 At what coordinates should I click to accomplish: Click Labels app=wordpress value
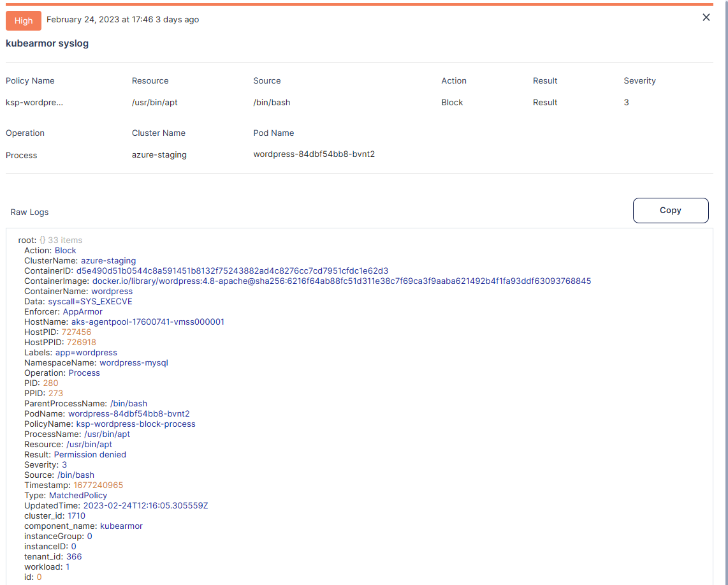click(86, 353)
